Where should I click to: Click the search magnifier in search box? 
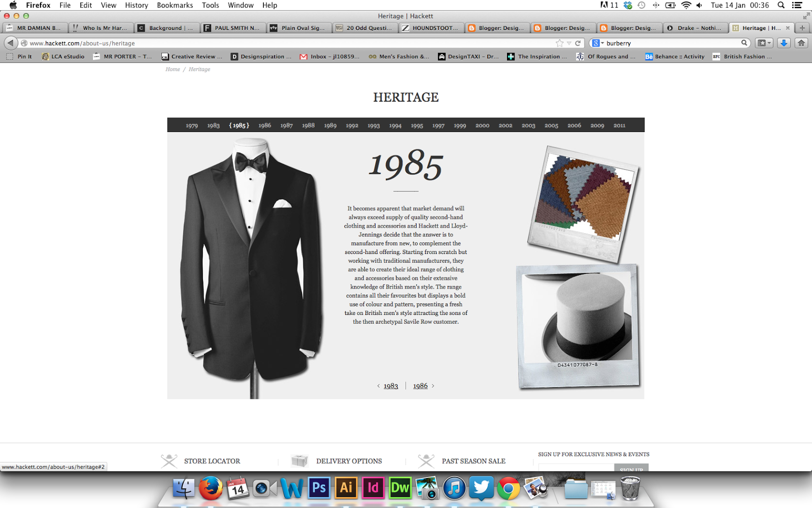click(x=744, y=43)
